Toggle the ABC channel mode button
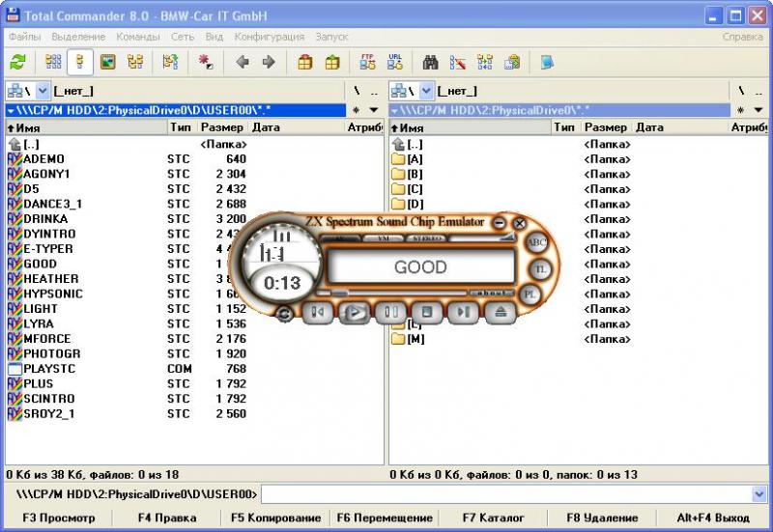The image size is (773, 532). click(536, 242)
